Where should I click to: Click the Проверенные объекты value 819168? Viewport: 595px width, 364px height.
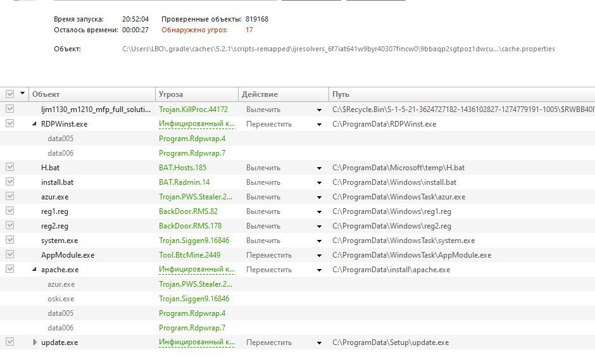click(257, 19)
